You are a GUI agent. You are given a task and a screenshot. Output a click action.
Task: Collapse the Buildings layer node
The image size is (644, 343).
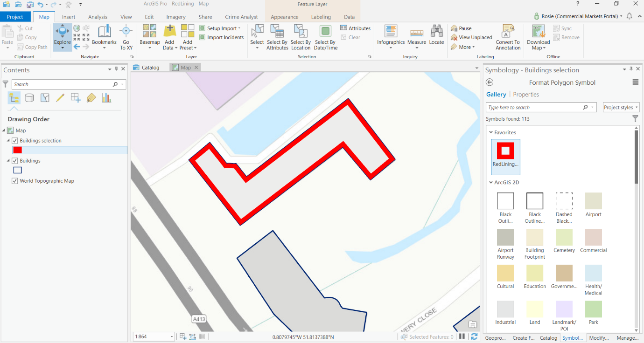pos(8,161)
